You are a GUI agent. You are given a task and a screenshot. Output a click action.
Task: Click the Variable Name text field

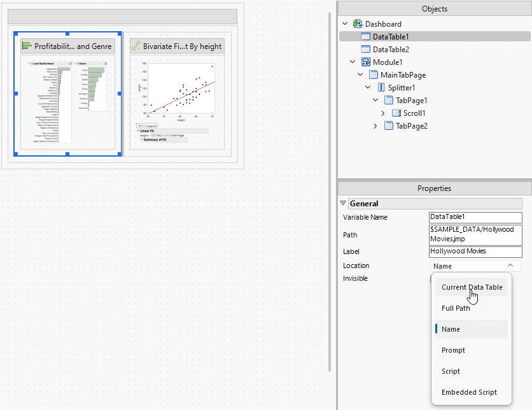pyautogui.click(x=475, y=217)
